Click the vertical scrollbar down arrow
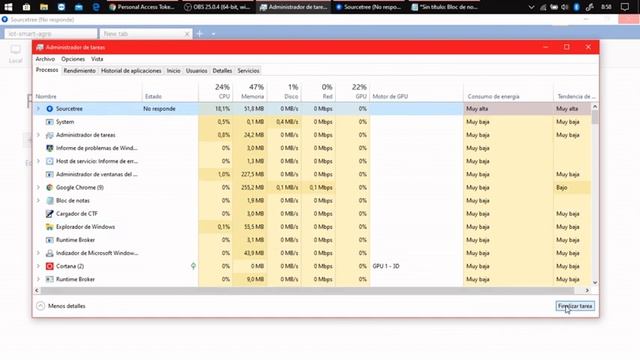This screenshot has width=640, height=360. (x=595, y=282)
